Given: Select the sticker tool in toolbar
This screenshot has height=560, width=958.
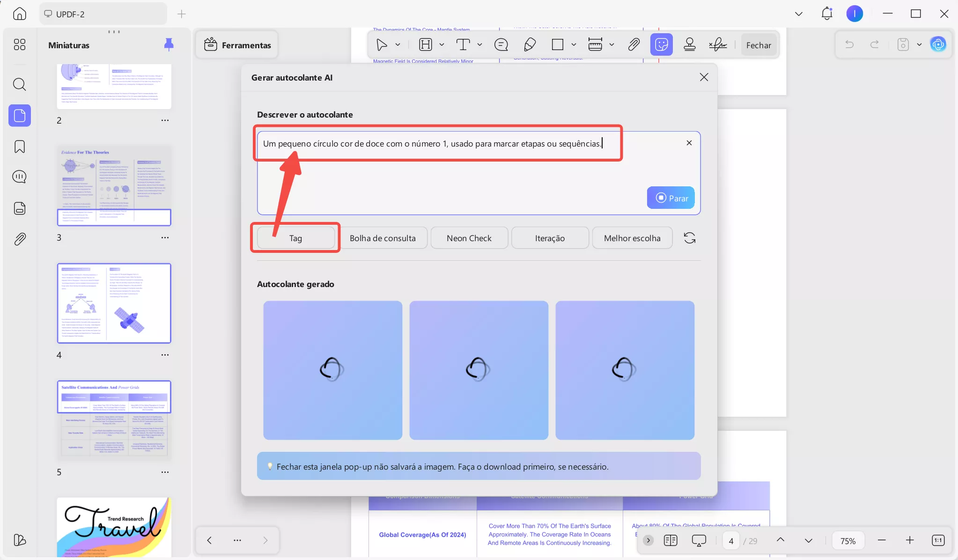Looking at the screenshot, I should click(661, 45).
